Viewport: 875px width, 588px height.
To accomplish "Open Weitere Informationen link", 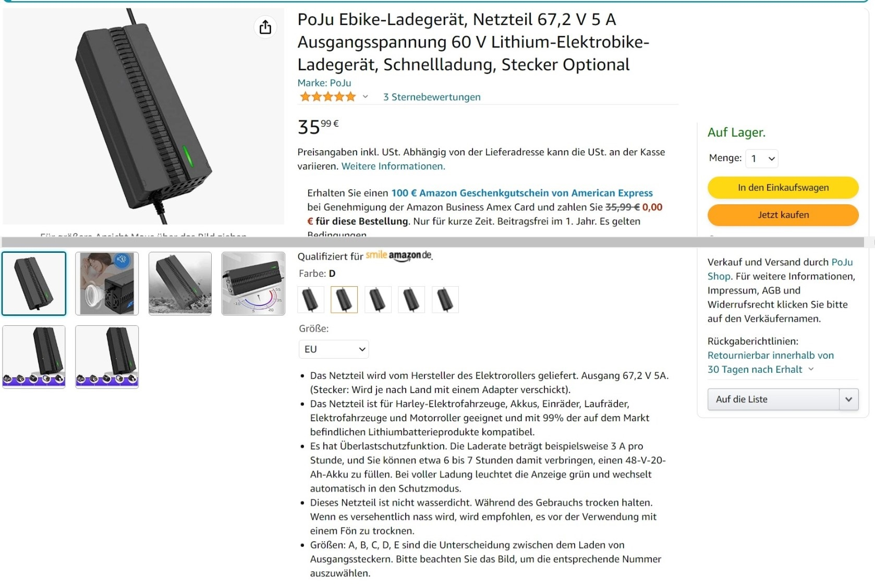I will (x=393, y=166).
